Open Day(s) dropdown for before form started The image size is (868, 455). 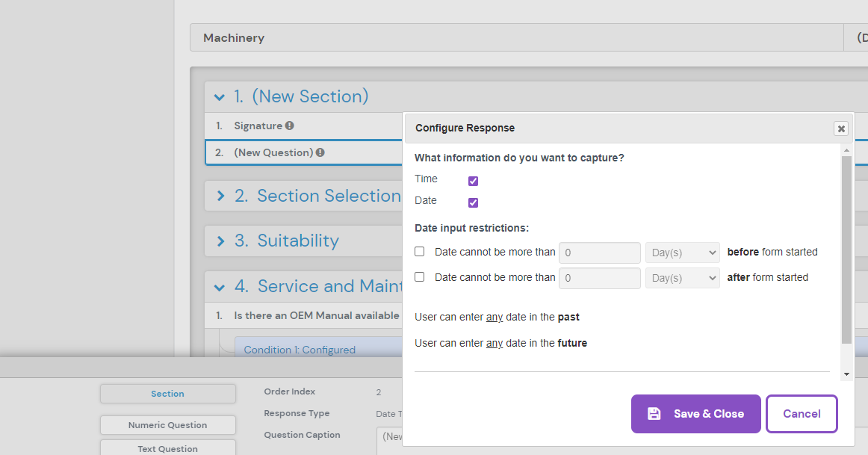pyautogui.click(x=681, y=253)
